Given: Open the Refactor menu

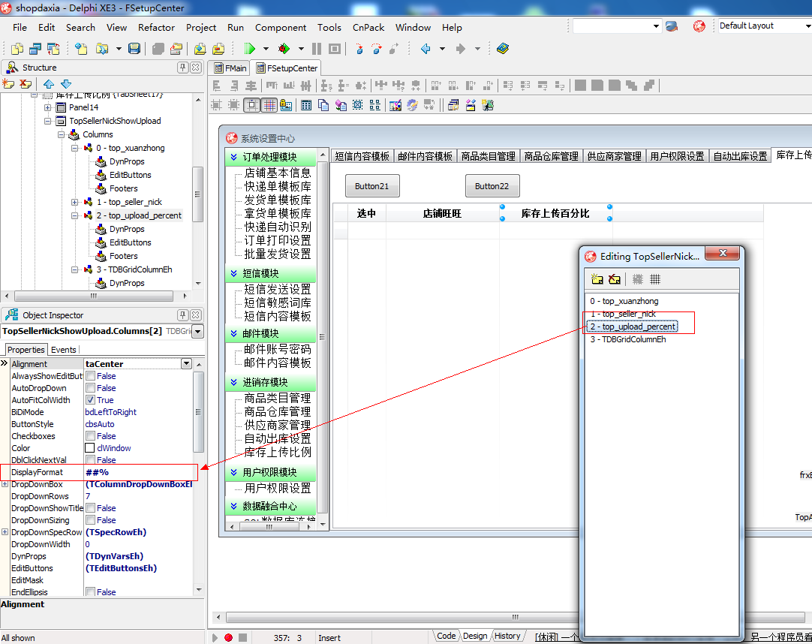Looking at the screenshot, I should pos(156,28).
